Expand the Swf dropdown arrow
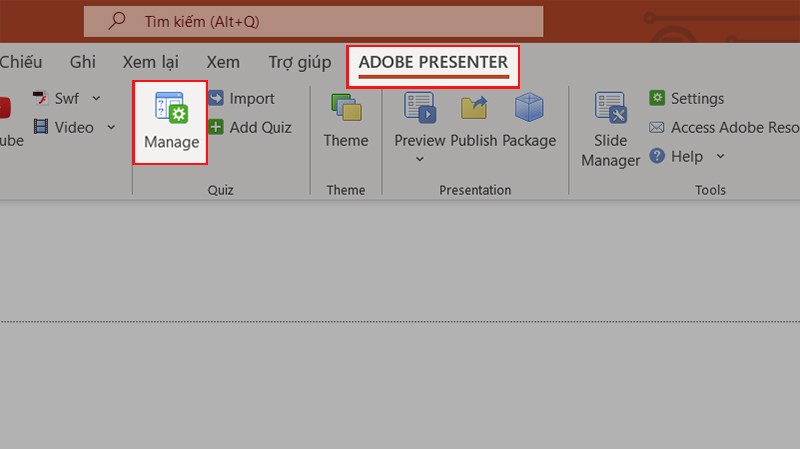This screenshot has height=449, width=800. 96,98
